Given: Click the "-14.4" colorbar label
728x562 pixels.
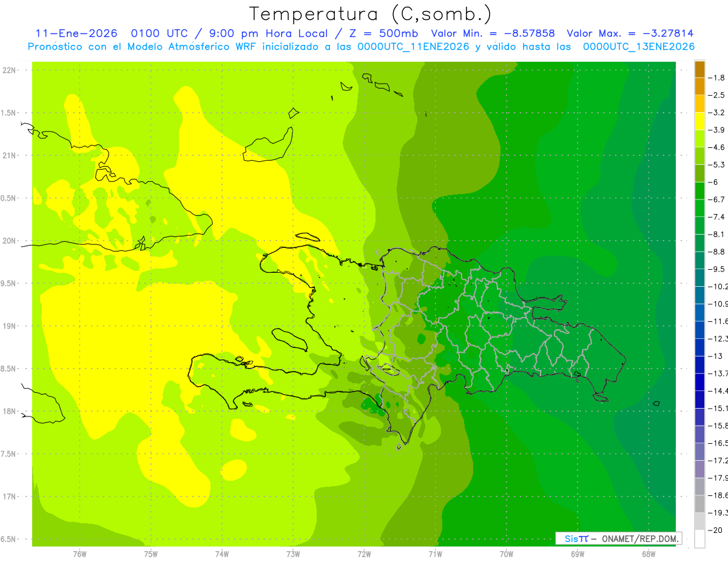Looking at the screenshot, I should [x=718, y=390].
